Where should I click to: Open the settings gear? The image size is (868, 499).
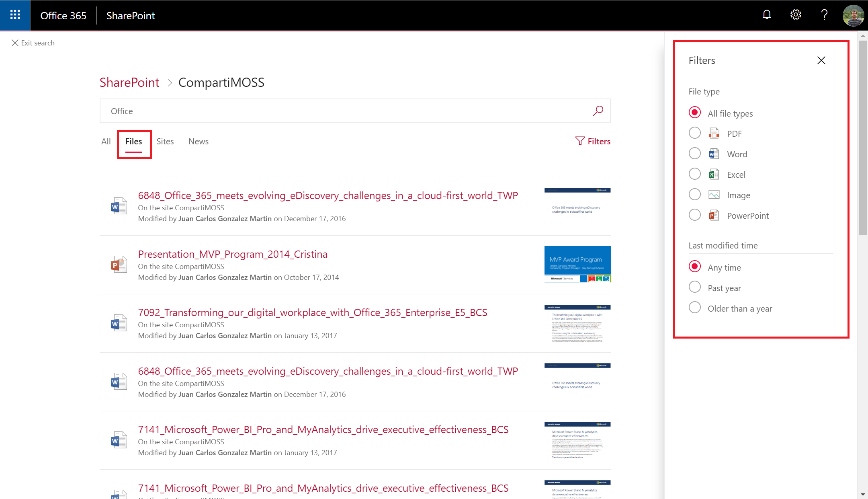[796, 15]
